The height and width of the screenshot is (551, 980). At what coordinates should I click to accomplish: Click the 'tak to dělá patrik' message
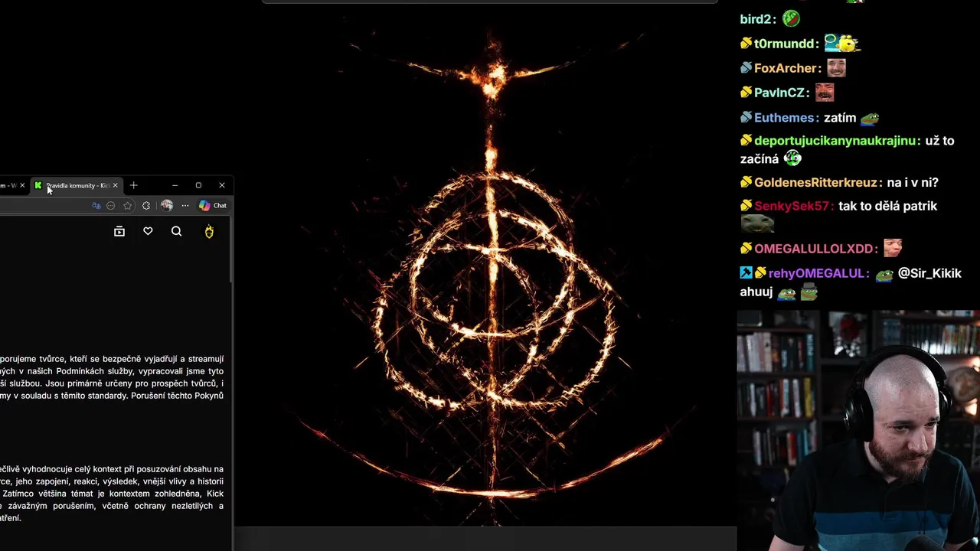pos(887,206)
